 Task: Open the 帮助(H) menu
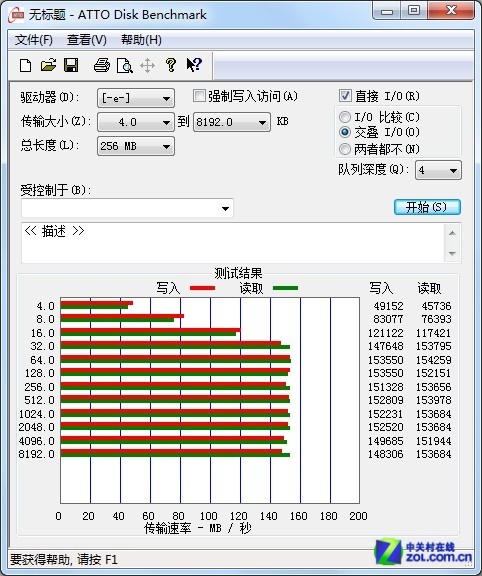[x=141, y=40]
